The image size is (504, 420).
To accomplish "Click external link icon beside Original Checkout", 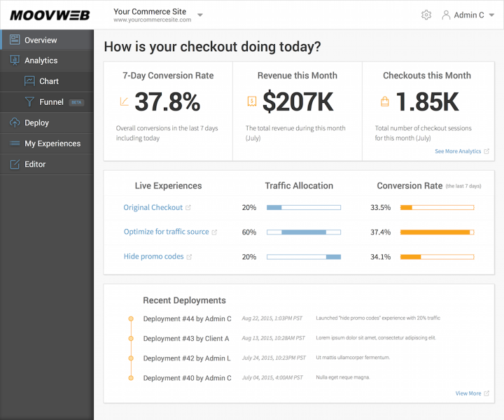I will [x=188, y=208].
